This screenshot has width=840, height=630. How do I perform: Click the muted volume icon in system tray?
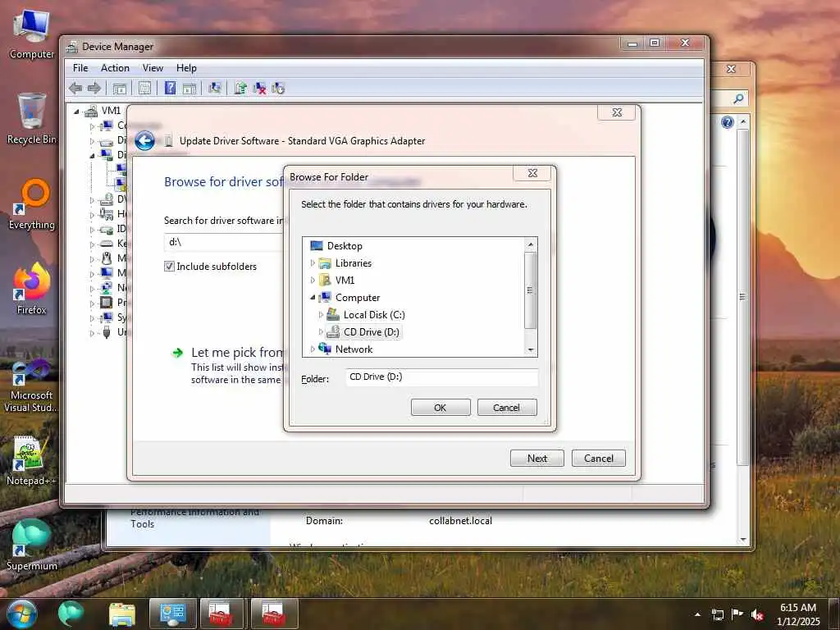click(x=757, y=614)
